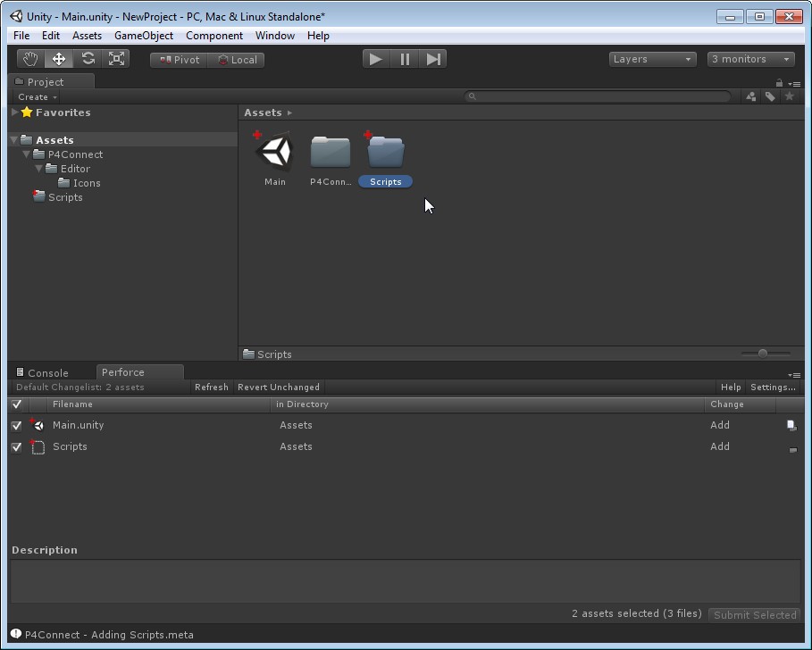Toggle Pivot handle position mode
This screenshot has height=650, width=812.
click(x=179, y=60)
